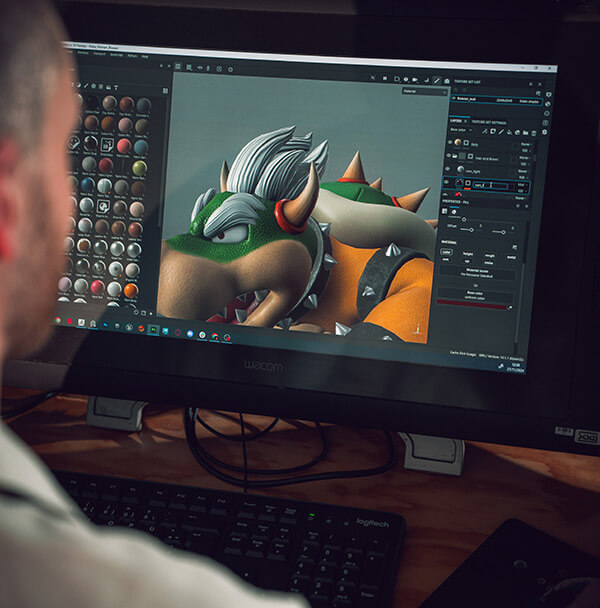Select the paint brush tool in top toolbar

[x=437, y=81]
